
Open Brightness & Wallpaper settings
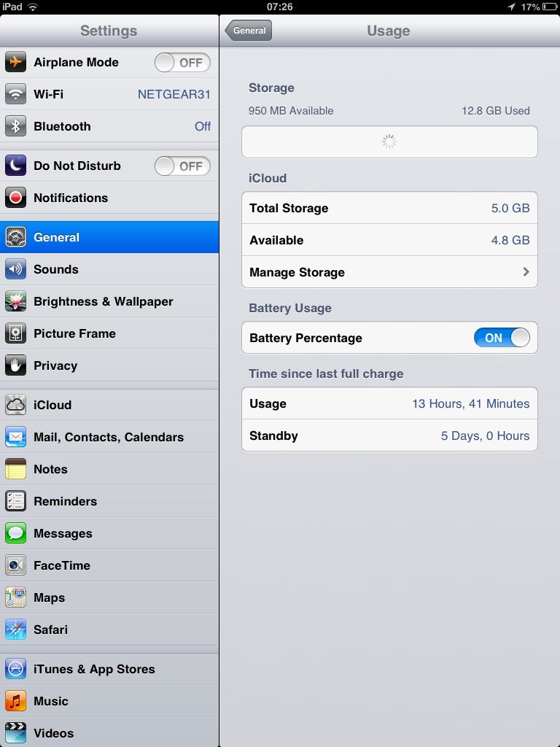click(x=109, y=301)
